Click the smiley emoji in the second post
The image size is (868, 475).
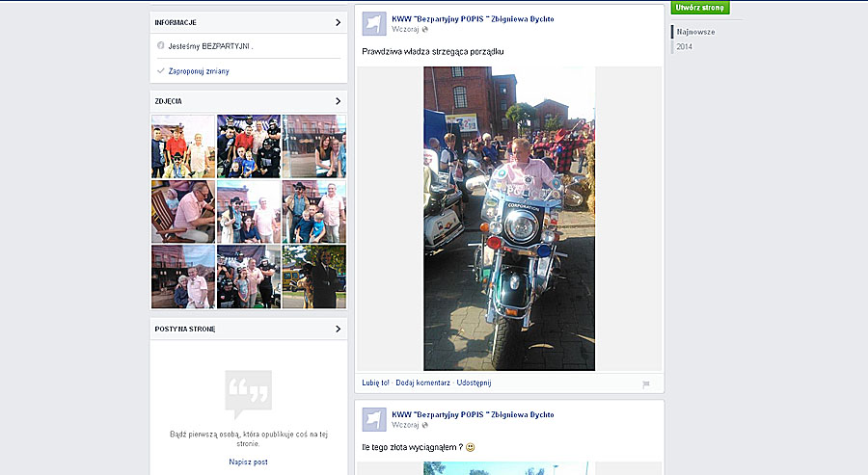pyautogui.click(x=470, y=448)
